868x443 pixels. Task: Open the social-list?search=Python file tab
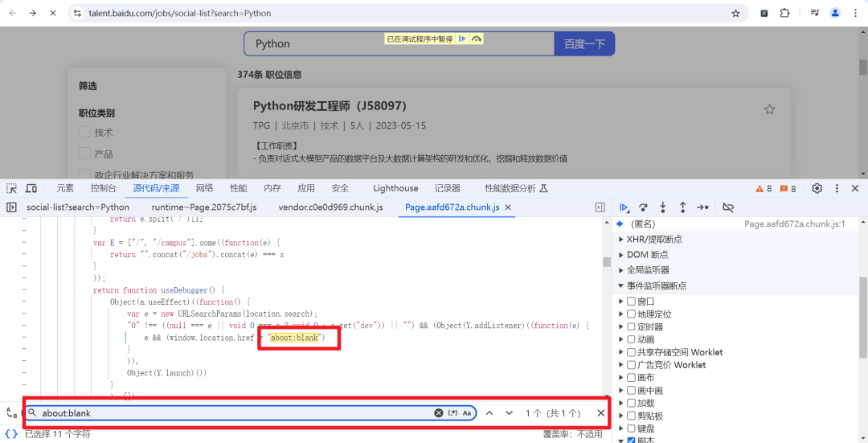tap(78, 207)
